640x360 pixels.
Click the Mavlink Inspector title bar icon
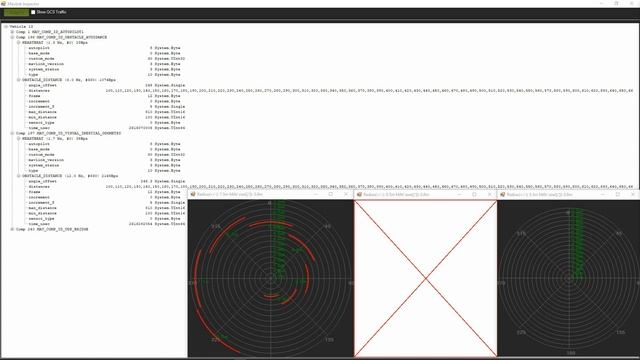tap(3, 3)
